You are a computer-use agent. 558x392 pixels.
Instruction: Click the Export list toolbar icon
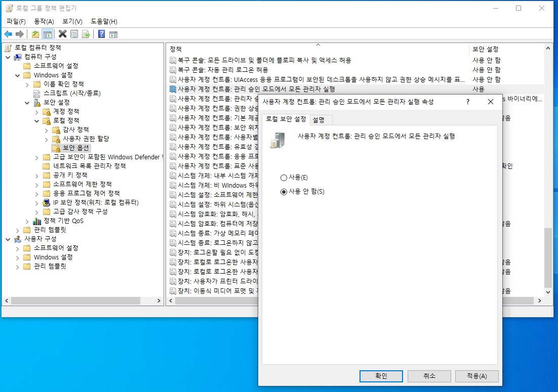[86, 34]
